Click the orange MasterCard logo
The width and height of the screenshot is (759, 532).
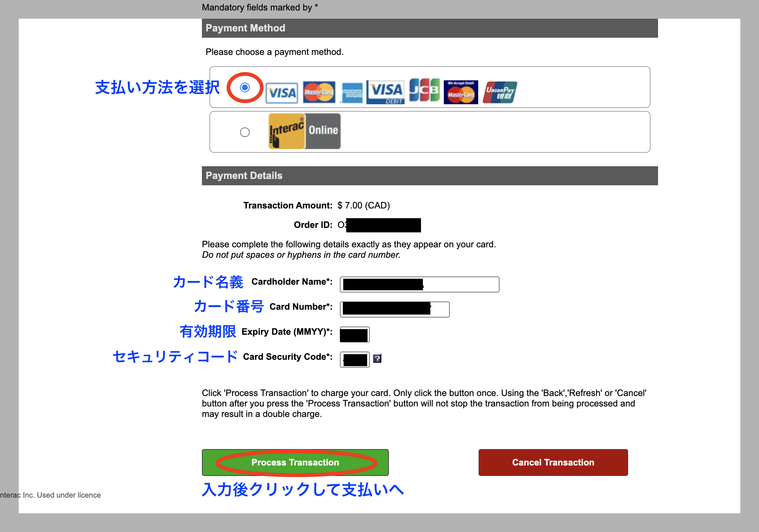319,92
